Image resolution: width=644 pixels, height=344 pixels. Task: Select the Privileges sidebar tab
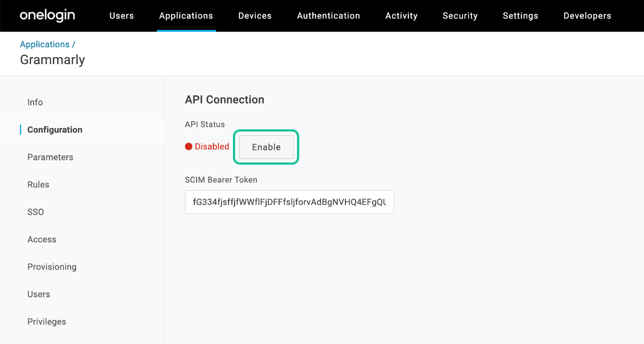tap(46, 322)
